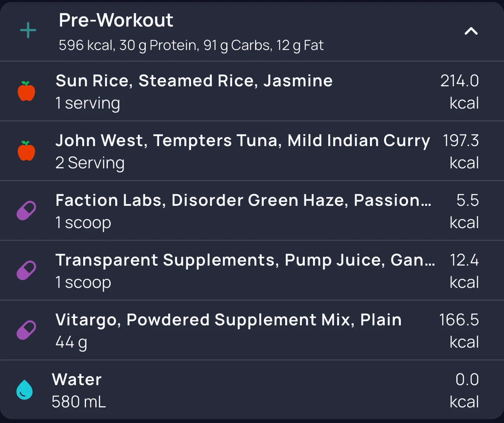Image resolution: width=504 pixels, height=423 pixels.
Task: Tap the 166.5 kcal value
Action: click(459, 330)
